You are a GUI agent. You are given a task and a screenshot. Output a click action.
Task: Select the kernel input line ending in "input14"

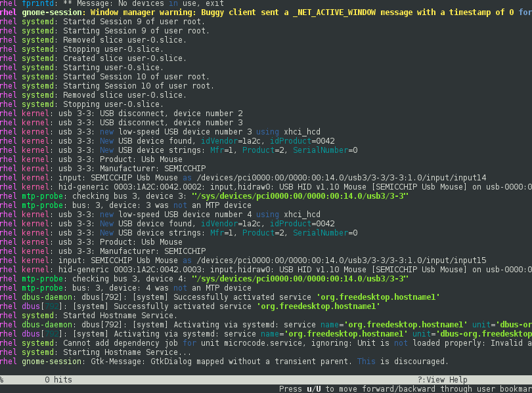click(x=243, y=178)
